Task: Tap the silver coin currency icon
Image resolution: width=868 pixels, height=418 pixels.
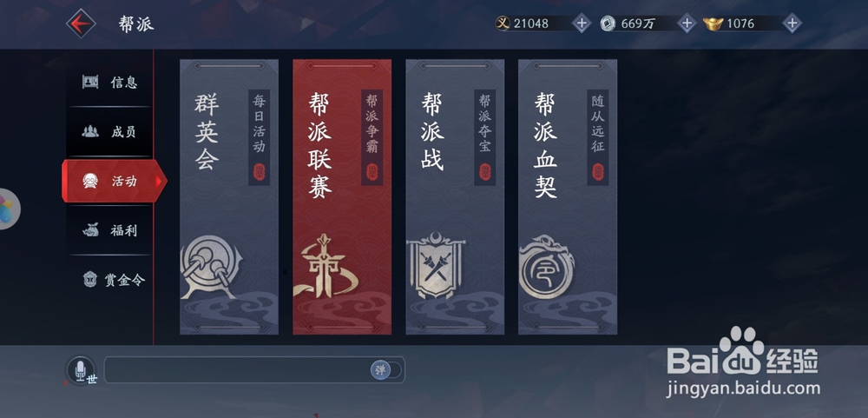Action: [x=608, y=23]
